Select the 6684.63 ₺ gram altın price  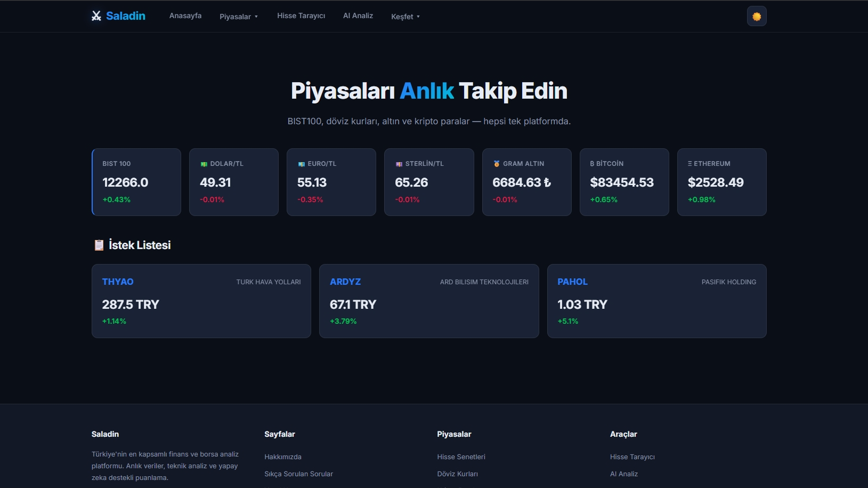pos(522,182)
